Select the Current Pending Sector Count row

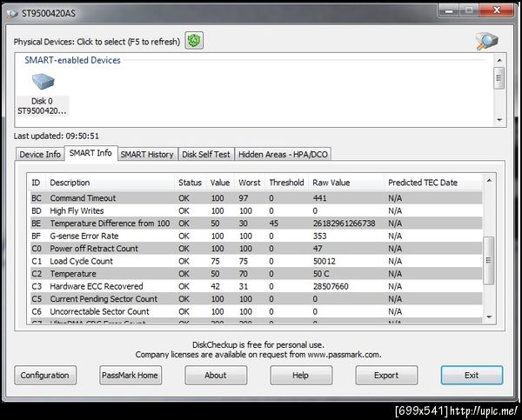click(257, 299)
